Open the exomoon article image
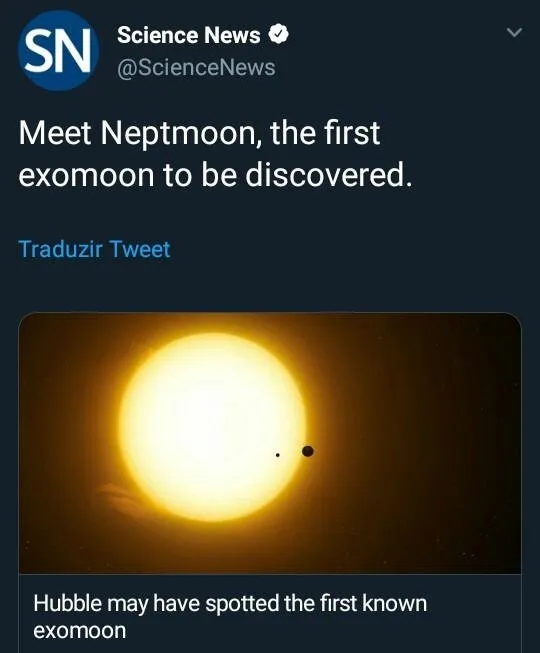 (x=270, y=443)
